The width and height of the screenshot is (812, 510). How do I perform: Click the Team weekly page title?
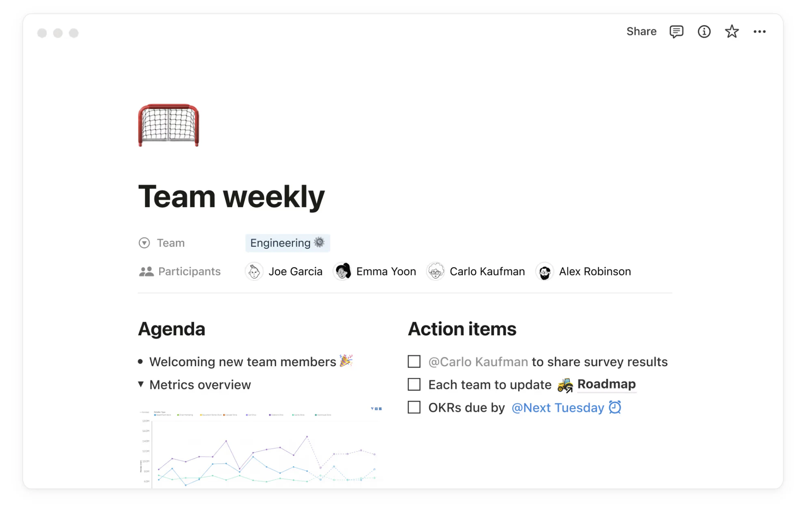(231, 197)
